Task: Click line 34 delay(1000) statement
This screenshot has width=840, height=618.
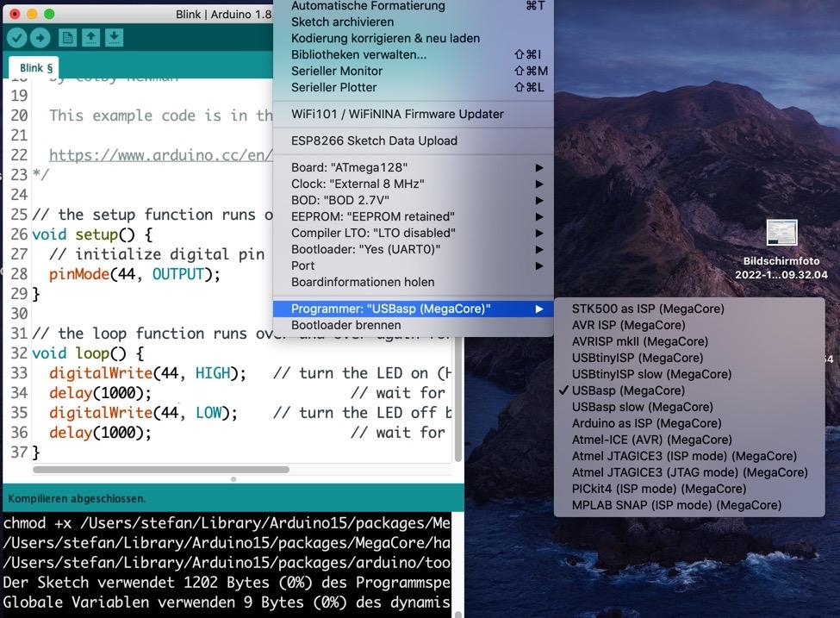Action: pyautogui.click(x=100, y=393)
